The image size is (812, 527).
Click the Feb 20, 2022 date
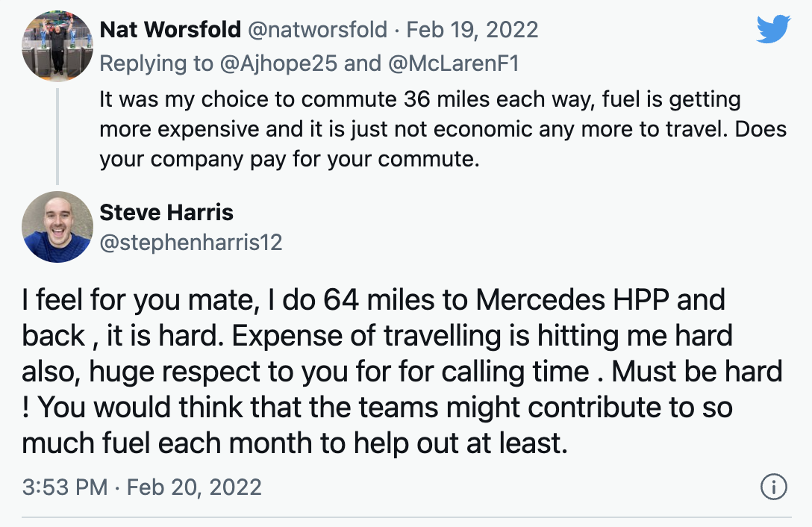click(194, 487)
